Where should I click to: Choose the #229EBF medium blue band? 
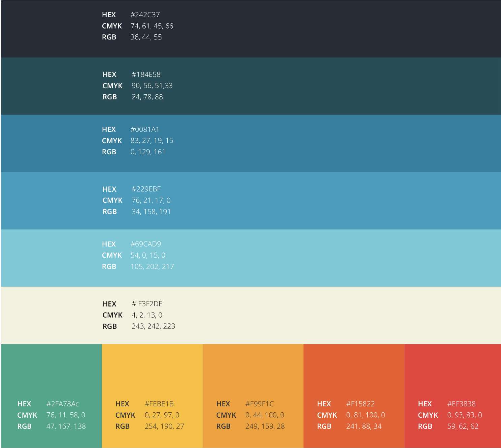click(303, 201)
